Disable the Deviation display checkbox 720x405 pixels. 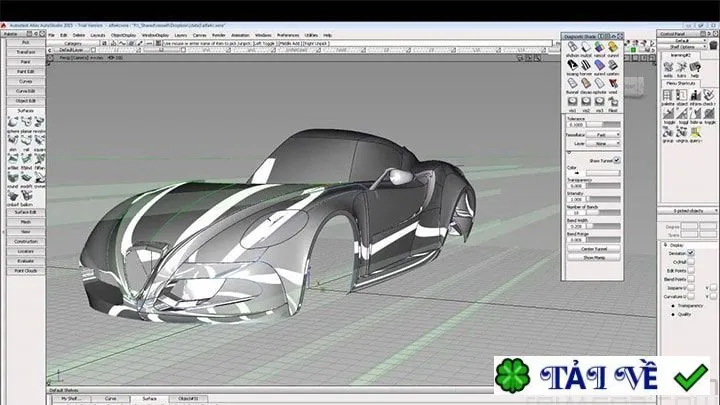click(691, 253)
